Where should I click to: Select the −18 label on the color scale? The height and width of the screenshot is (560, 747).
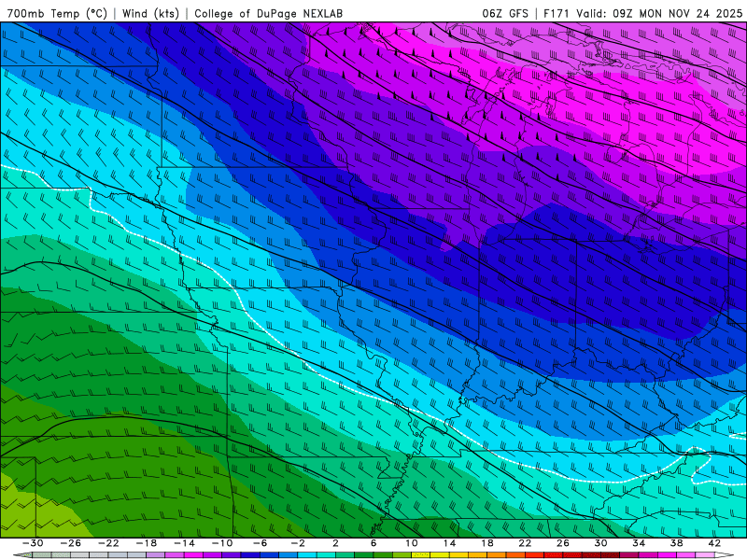(x=147, y=543)
